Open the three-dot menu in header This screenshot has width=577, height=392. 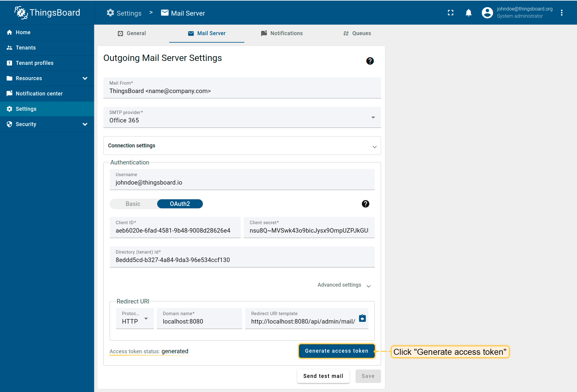pyautogui.click(x=561, y=13)
